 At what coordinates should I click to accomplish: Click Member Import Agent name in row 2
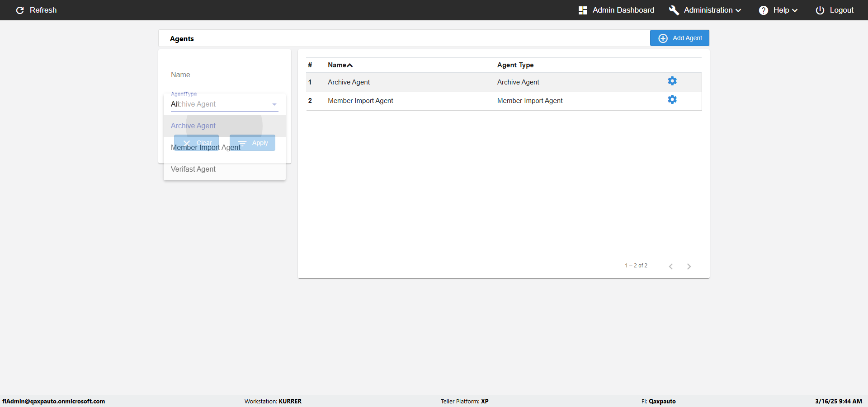(x=360, y=101)
